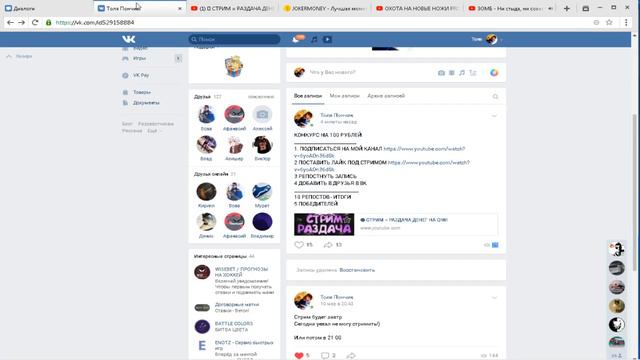
Task: Unlike the 'Стрим будет завтра' post red heart
Action: point(299,355)
